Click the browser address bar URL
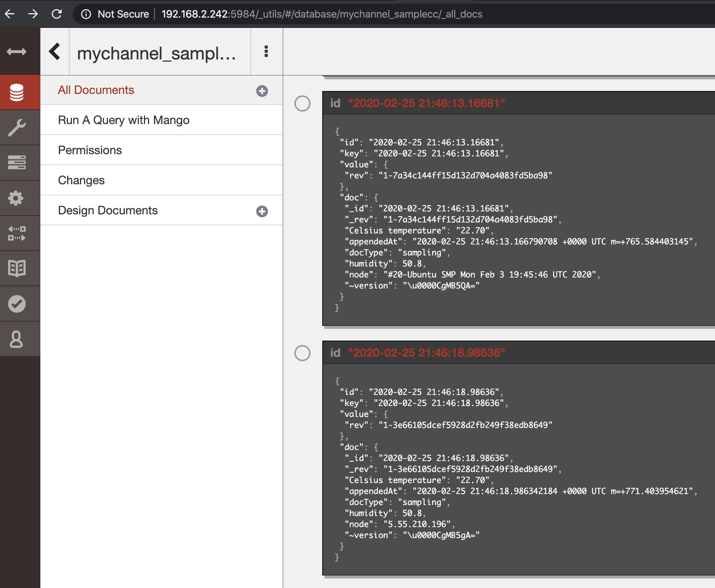The image size is (715, 588). coord(322,14)
